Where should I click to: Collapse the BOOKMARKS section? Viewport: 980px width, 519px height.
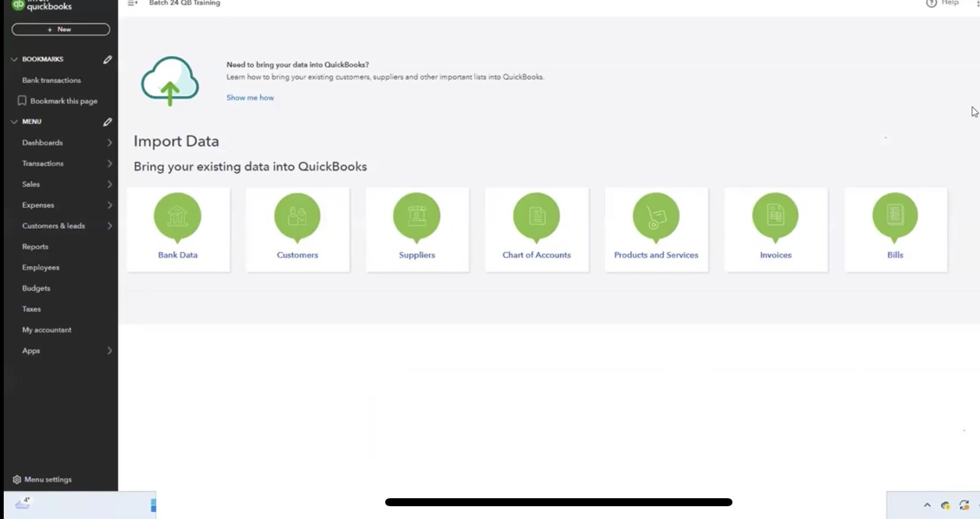14,59
